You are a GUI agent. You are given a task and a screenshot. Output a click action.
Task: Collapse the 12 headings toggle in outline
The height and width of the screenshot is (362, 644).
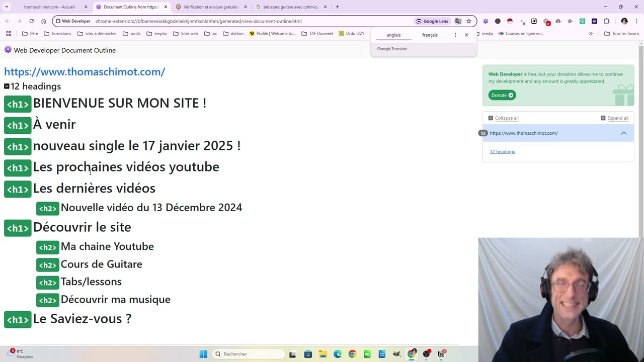(7, 86)
